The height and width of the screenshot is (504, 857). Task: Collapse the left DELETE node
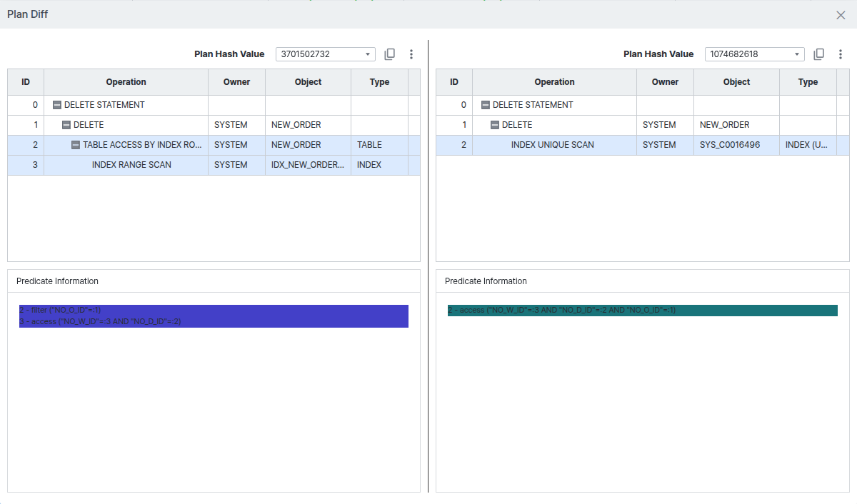tap(66, 125)
